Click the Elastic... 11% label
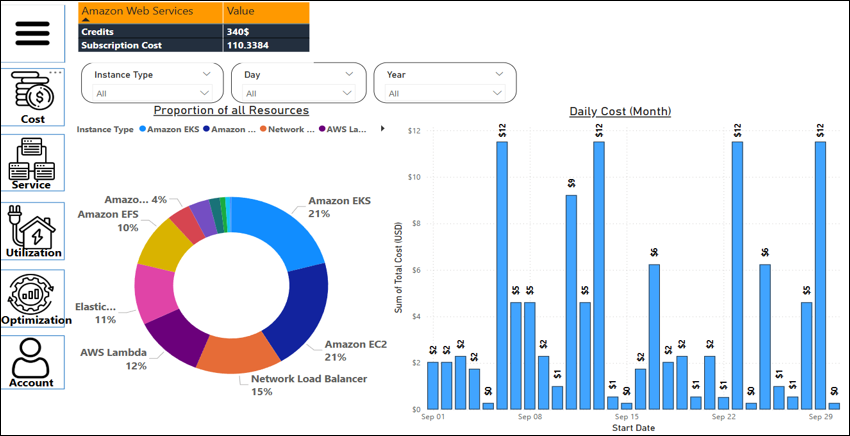Image resolution: width=850 pixels, height=436 pixels. tap(95, 313)
